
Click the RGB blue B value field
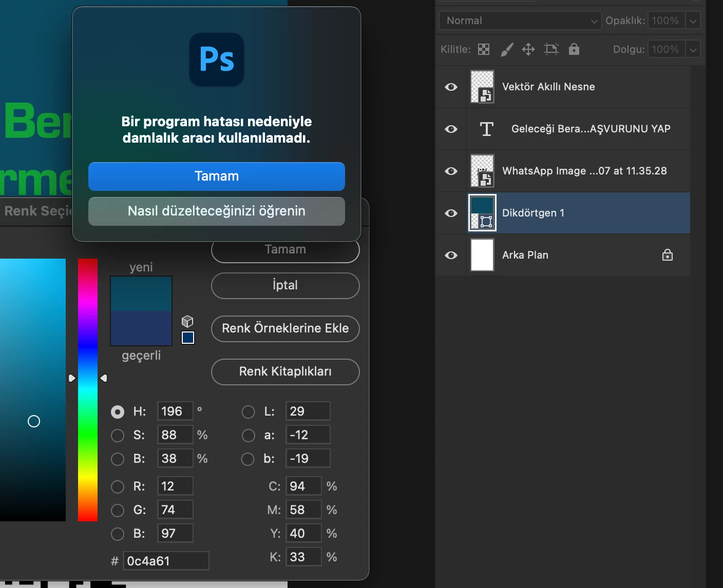pos(175,534)
